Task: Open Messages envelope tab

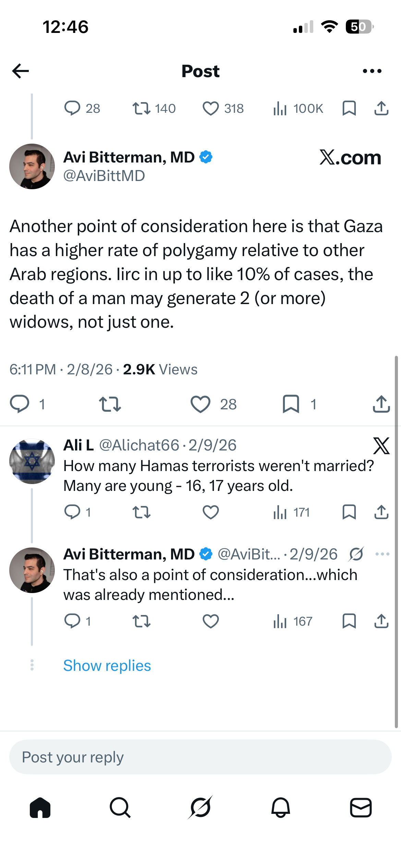Action: pyautogui.click(x=361, y=808)
